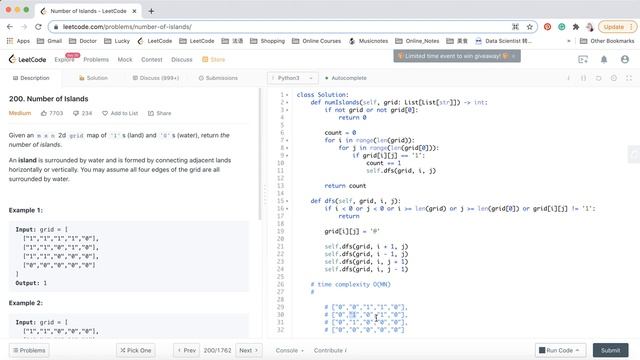Screen dimensions: 640x360
Task: Open Store in the nav bar
Action: tap(213, 60)
